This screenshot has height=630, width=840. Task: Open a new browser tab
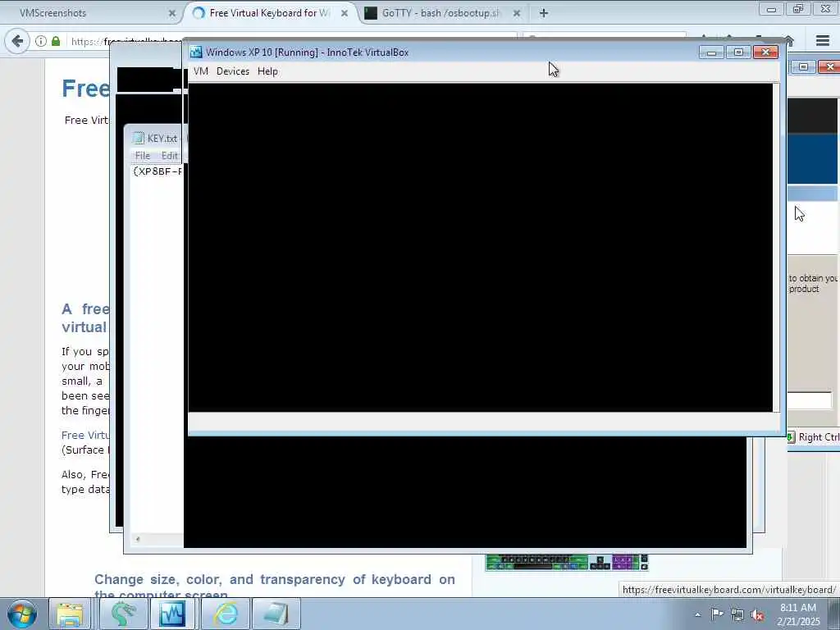544,13
